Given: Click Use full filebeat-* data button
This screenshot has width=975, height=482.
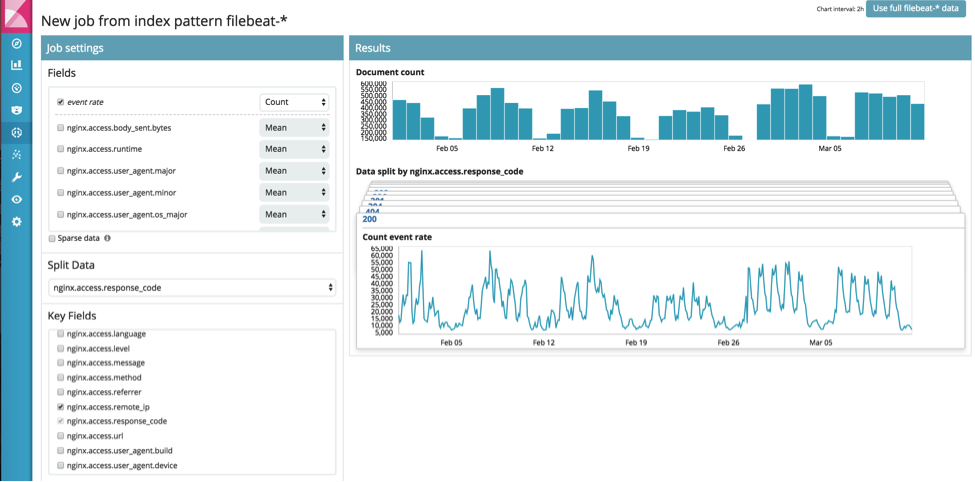Looking at the screenshot, I should [918, 9].
